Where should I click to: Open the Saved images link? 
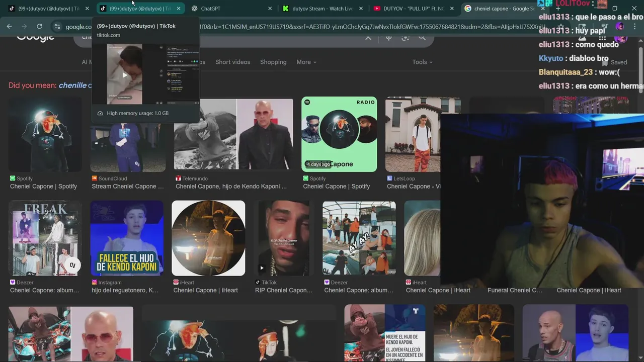615,62
